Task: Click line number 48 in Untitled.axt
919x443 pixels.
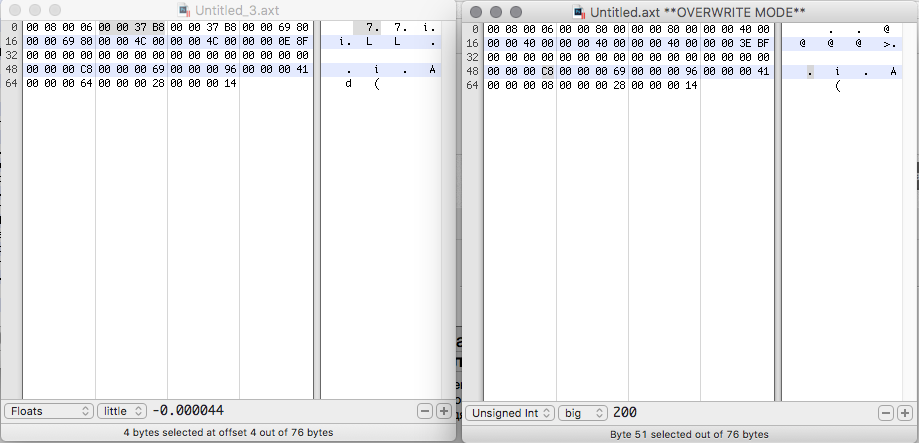Action: tap(474, 71)
